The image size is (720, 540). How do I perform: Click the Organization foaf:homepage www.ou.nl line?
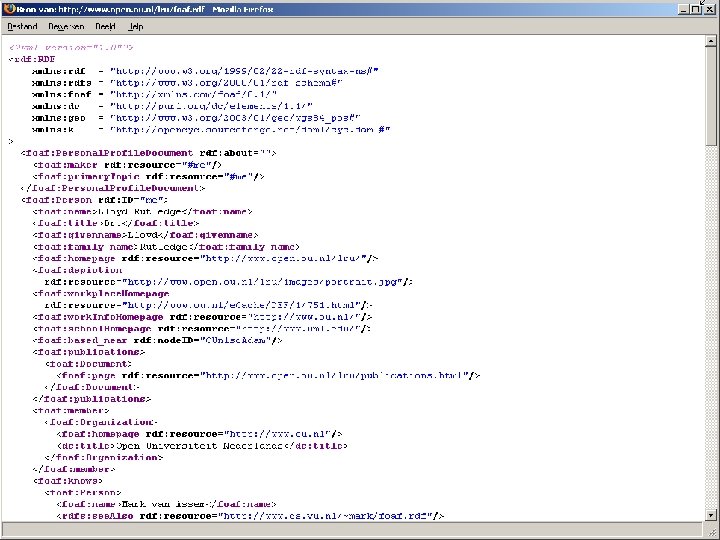(x=199, y=434)
